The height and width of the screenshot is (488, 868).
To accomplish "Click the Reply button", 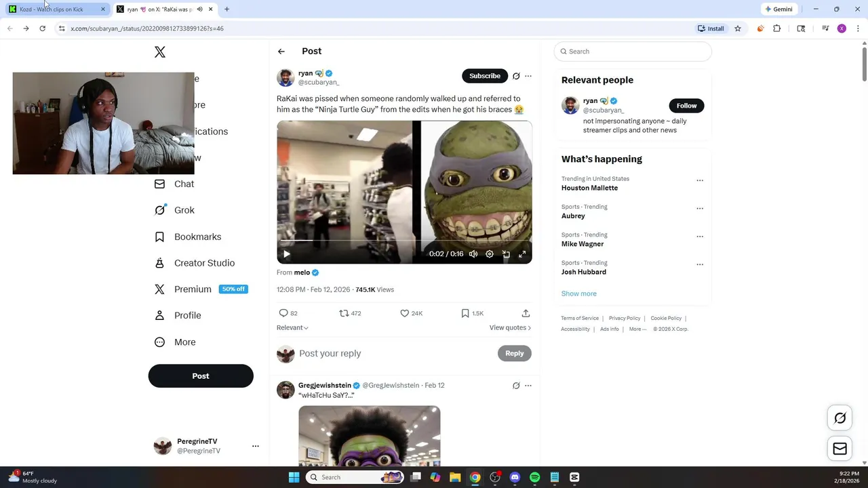I will tap(515, 353).
